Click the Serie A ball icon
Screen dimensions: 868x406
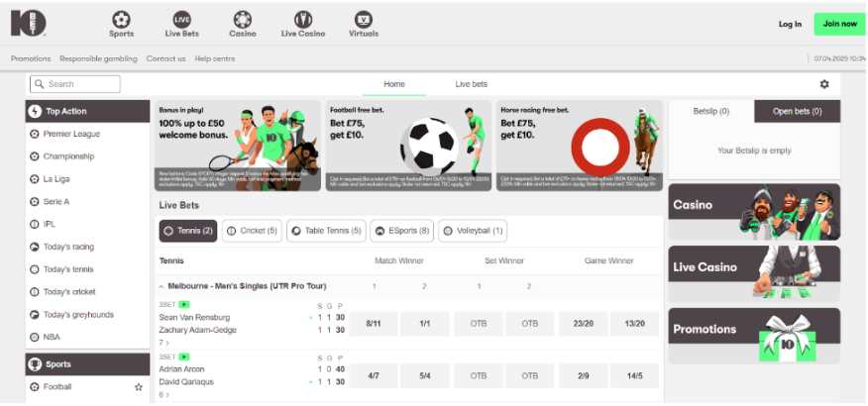click(x=35, y=202)
